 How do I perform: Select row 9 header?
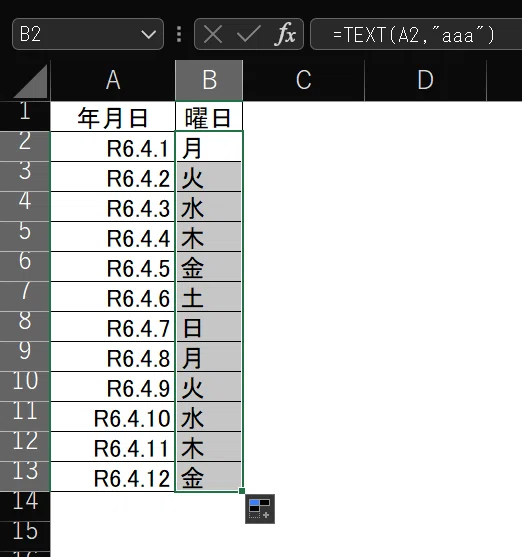coord(25,356)
